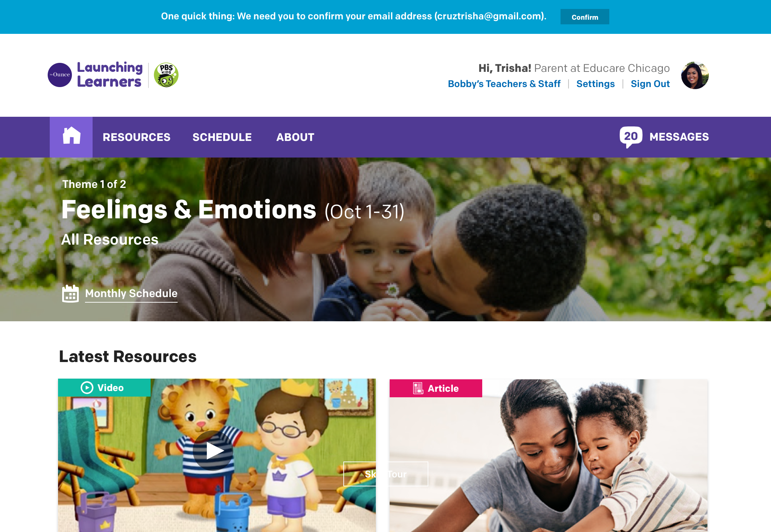771x532 pixels.
Task: Toggle the email confirmation banner
Action: pyautogui.click(x=583, y=16)
